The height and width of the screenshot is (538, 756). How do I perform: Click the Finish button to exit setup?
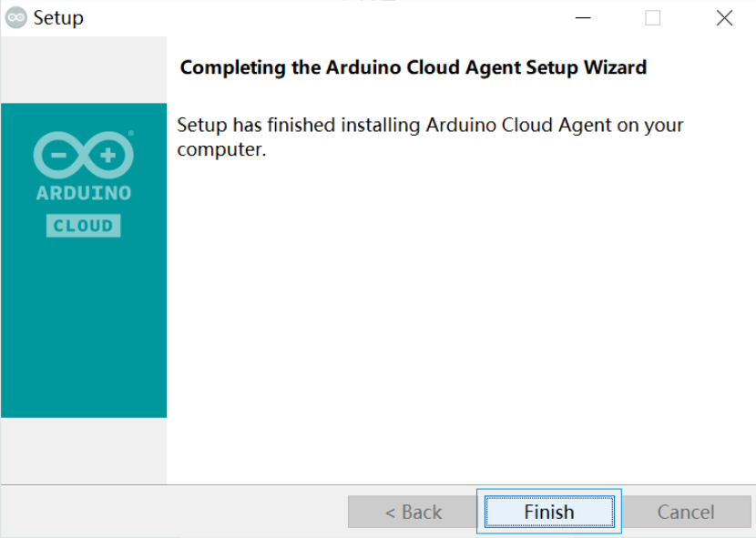pos(549,512)
